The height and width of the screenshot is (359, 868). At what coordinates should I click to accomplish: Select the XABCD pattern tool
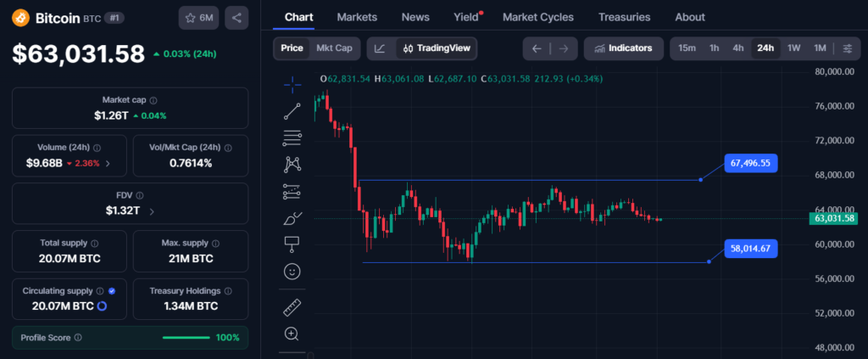click(x=292, y=165)
